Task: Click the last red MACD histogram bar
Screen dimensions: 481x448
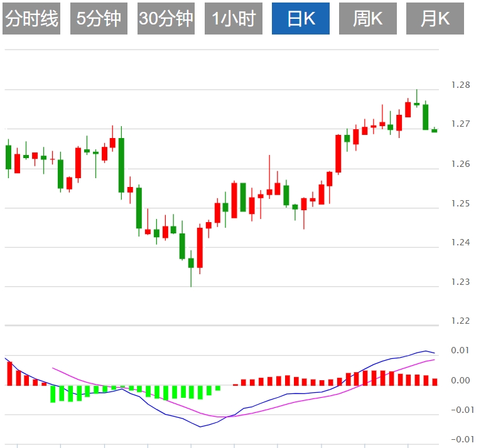Action: 435,382
